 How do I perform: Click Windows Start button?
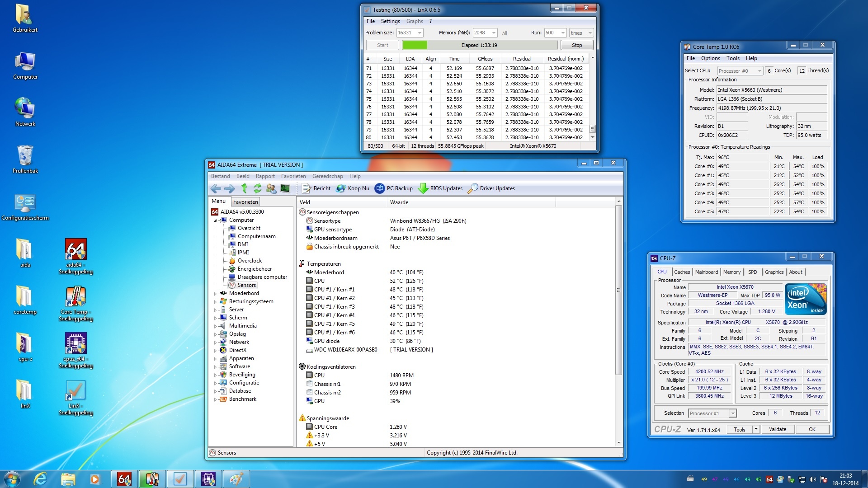tap(12, 479)
